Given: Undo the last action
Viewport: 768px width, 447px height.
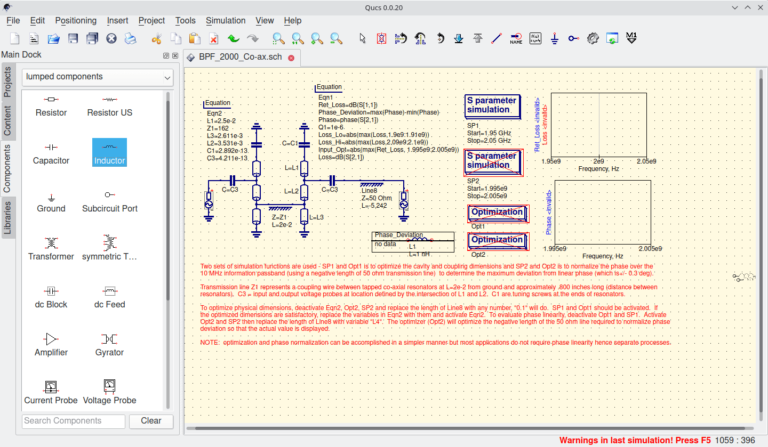Looking at the screenshot, I should (233, 38).
